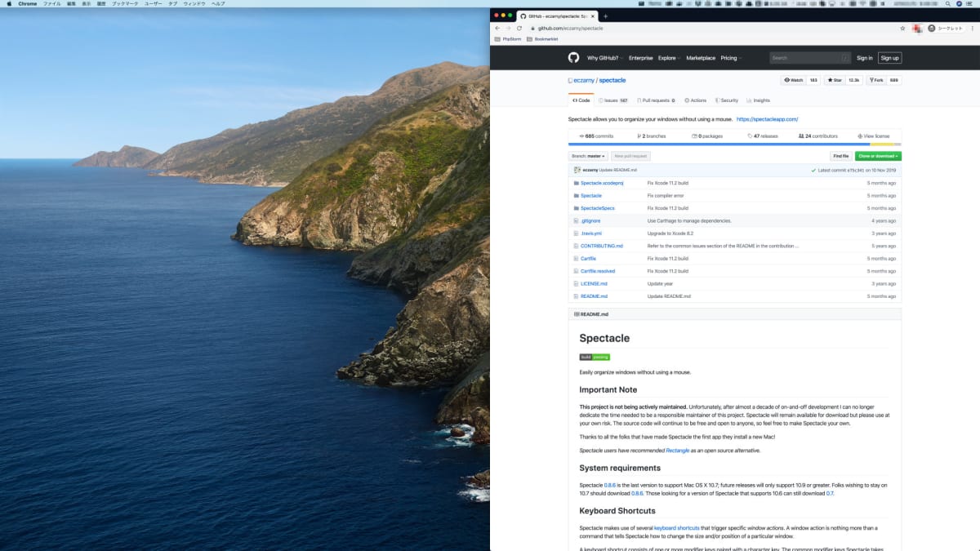Open Marketplace in GitHub header
The image size is (980, 551).
coord(701,58)
